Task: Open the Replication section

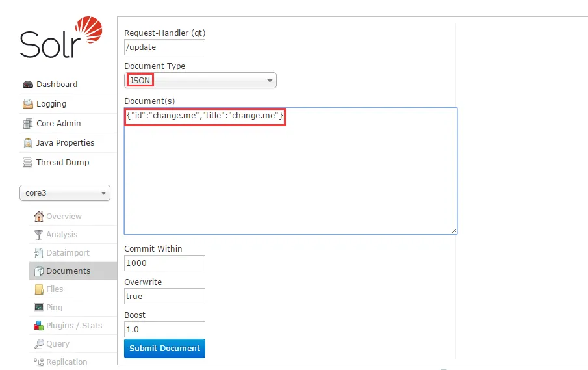Action: tap(67, 362)
